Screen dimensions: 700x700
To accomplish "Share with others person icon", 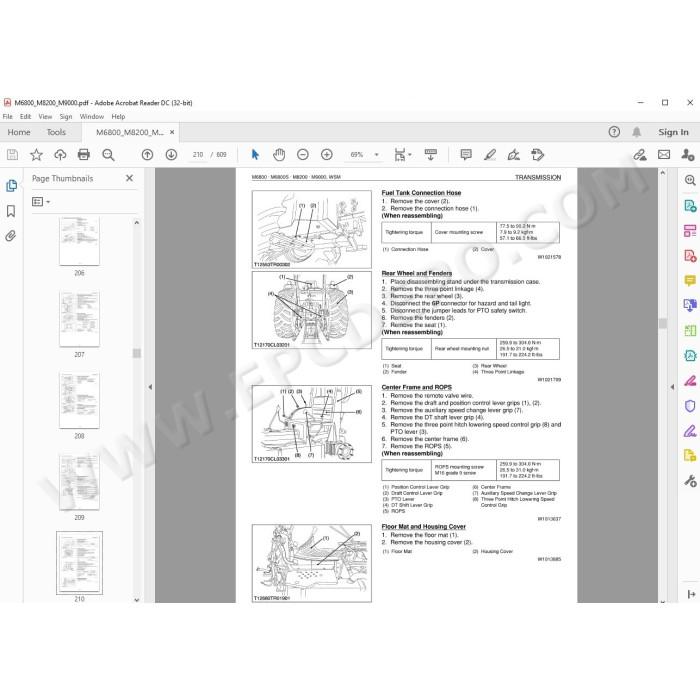I will pyautogui.click(x=688, y=155).
